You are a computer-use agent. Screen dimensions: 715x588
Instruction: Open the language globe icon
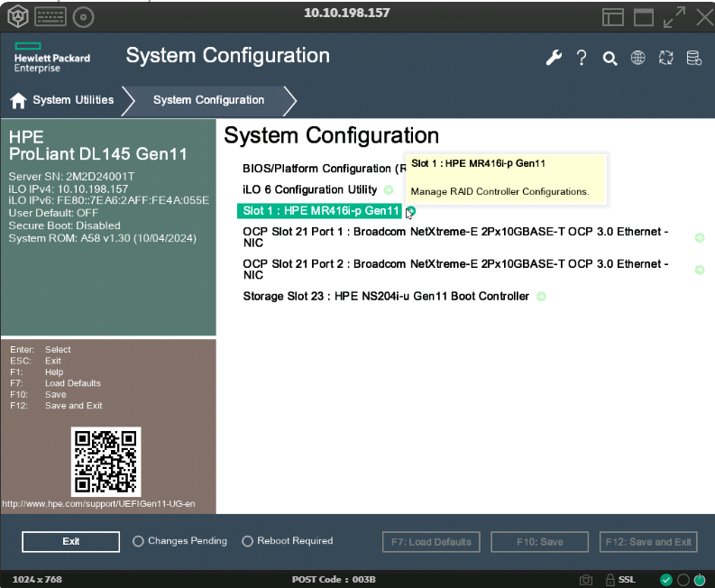(x=637, y=58)
